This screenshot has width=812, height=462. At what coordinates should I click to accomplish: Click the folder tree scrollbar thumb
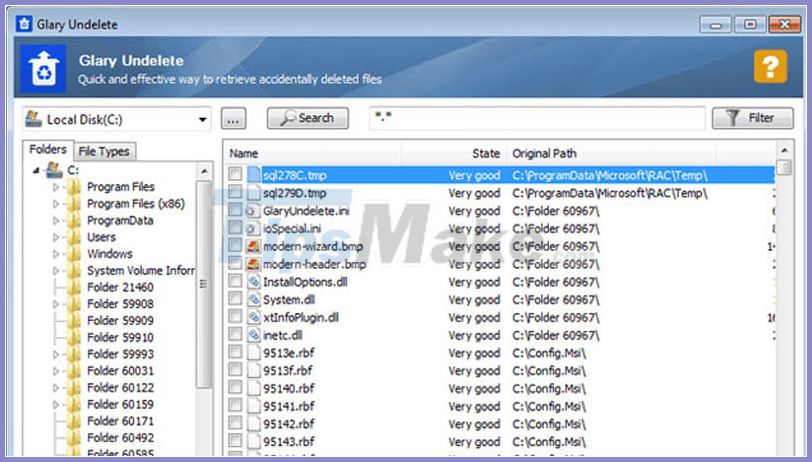tap(204, 284)
